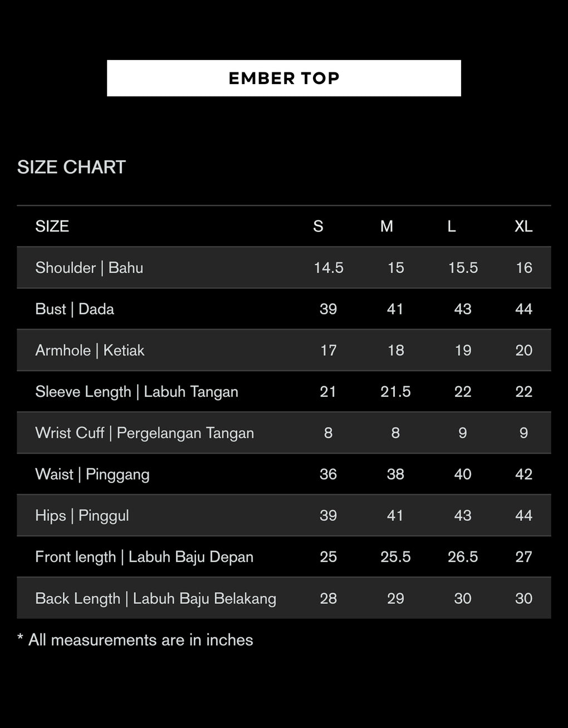Select the Shoulder | Bahu row label

point(89,268)
